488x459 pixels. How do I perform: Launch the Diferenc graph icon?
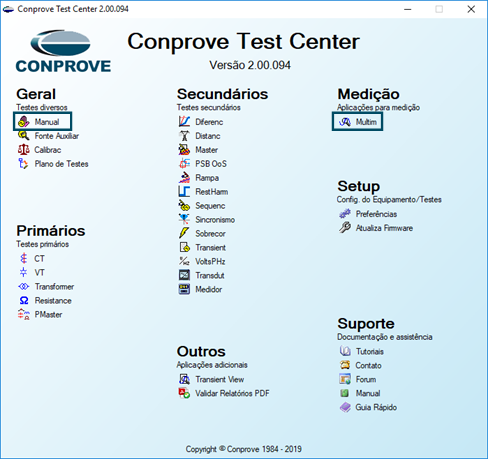pyautogui.click(x=184, y=122)
